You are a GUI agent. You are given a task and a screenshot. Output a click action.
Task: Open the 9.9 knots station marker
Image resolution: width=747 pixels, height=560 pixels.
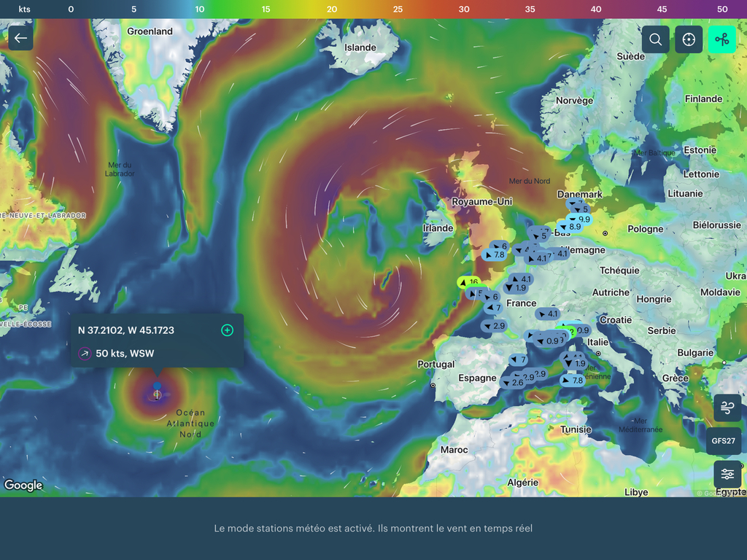click(x=579, y=219)
